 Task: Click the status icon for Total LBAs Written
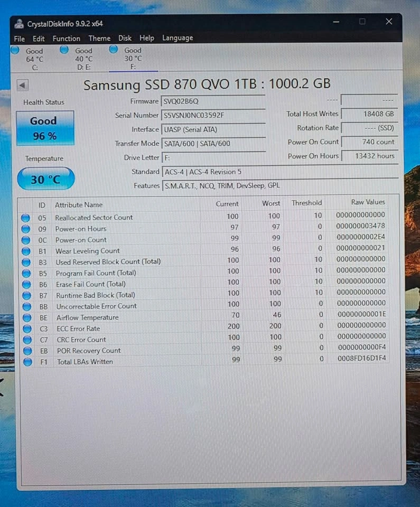coord(28,362)
